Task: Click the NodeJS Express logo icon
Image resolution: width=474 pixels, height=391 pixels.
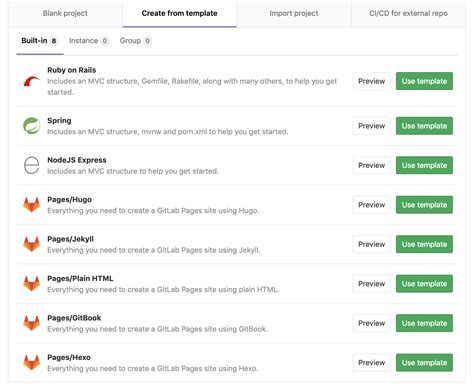Action: [x=31, y=165]
